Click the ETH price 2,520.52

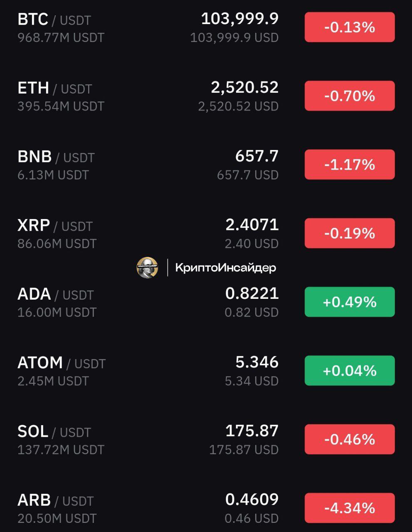click(x=245, y=87)
